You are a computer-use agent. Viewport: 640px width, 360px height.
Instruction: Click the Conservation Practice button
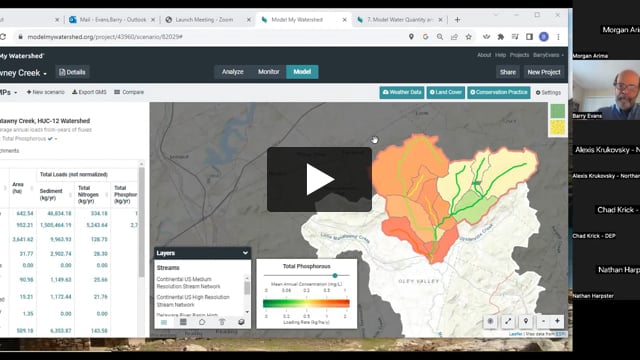(499, 92)
